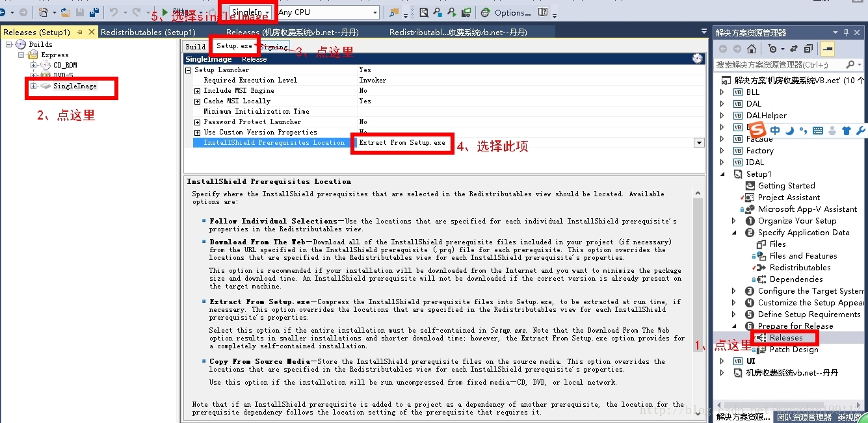This screenshot has height=423, width=868.
Task: Collapse the Express tree node
Action: point(21,55)
